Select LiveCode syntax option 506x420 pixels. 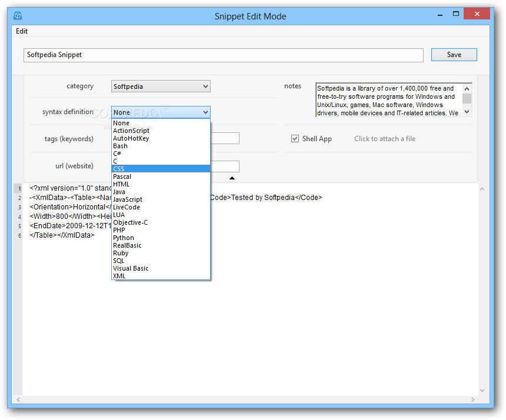point(161,207)
